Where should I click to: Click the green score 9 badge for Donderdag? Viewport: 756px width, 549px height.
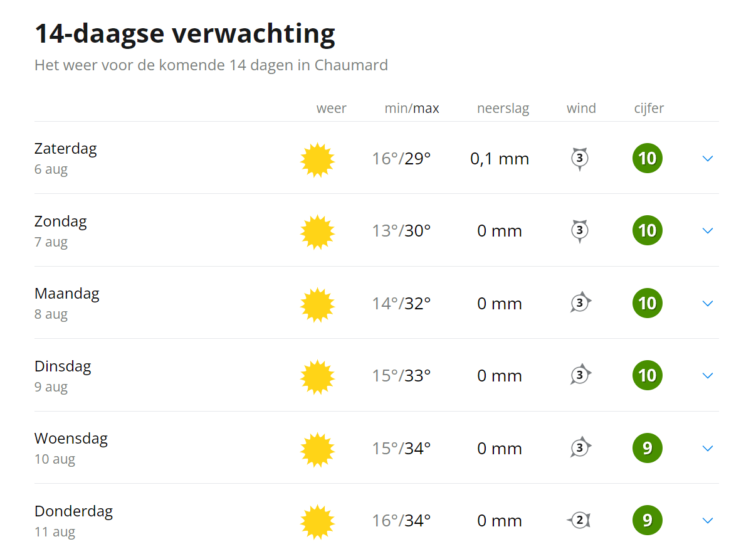click(648, 520)
